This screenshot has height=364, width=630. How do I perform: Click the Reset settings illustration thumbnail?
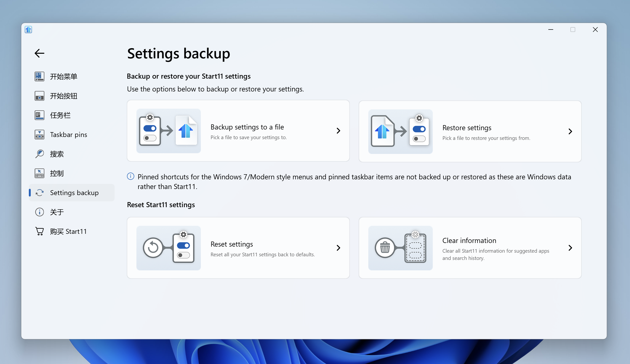168,248
